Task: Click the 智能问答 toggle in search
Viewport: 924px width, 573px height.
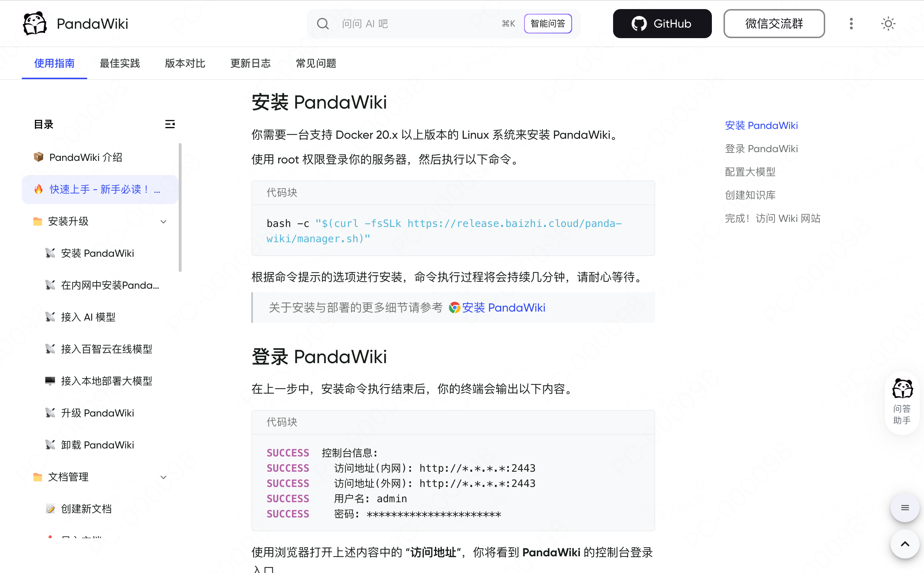Action: (x=548, y=24)
